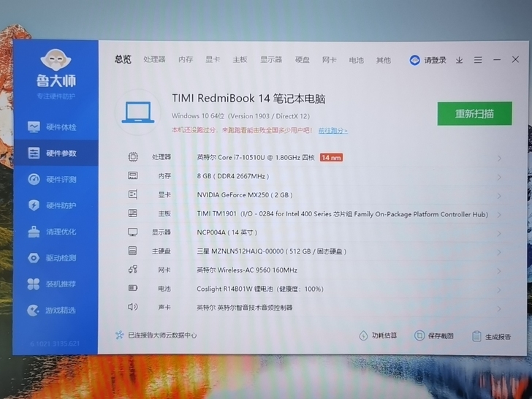Screen dimensions: 532x399
Task: Switch to the 网卡 tab
Action: click(329, 60)
